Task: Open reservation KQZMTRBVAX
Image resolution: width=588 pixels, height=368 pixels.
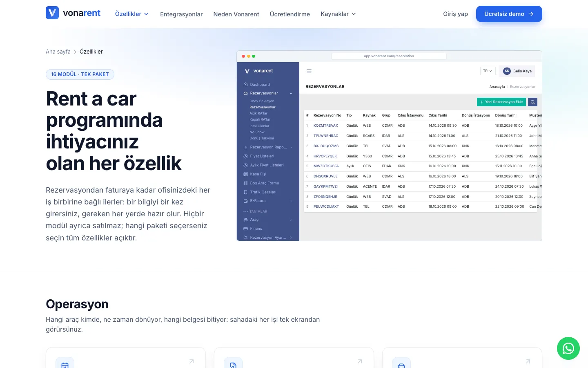Action: 326,126
